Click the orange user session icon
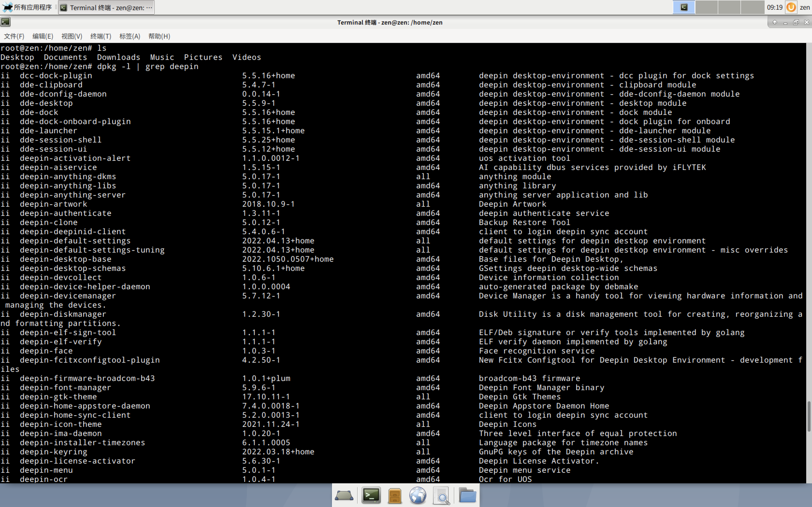Screen dimensions: 812x507 791,7
